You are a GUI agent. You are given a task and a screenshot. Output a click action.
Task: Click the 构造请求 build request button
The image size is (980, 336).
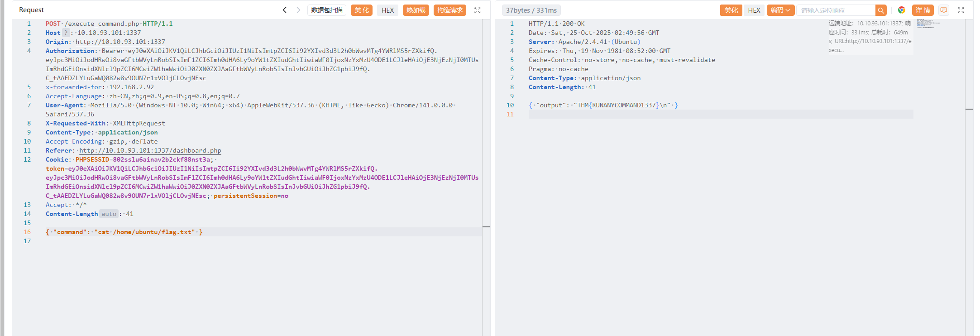(449, 10)
